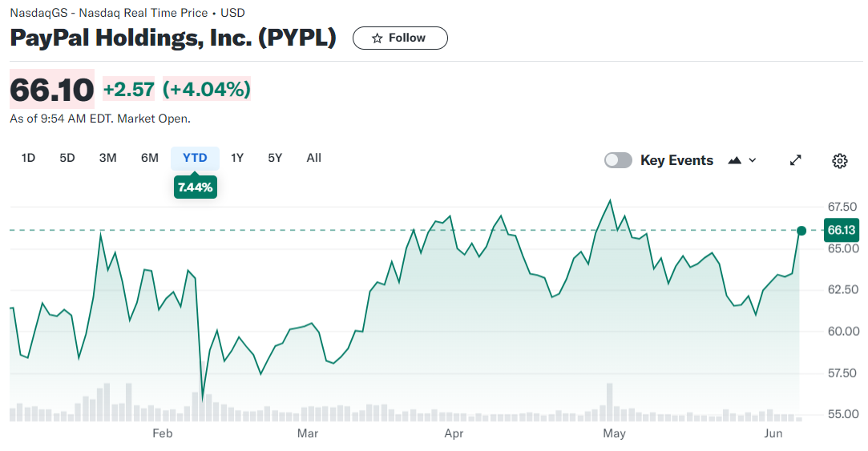This screenshot has width=868, height=451.
Task: Toggle the Key Events switch
Action: click(x=618, y=160)
